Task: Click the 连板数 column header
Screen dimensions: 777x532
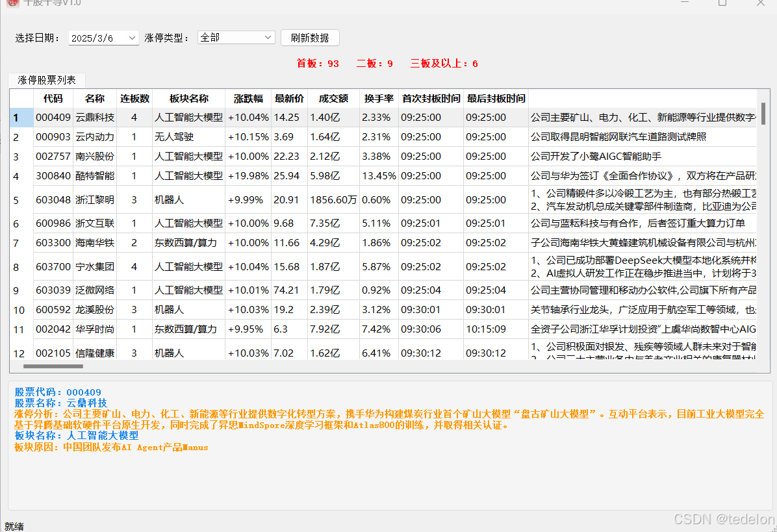Action: coord(134,98)
